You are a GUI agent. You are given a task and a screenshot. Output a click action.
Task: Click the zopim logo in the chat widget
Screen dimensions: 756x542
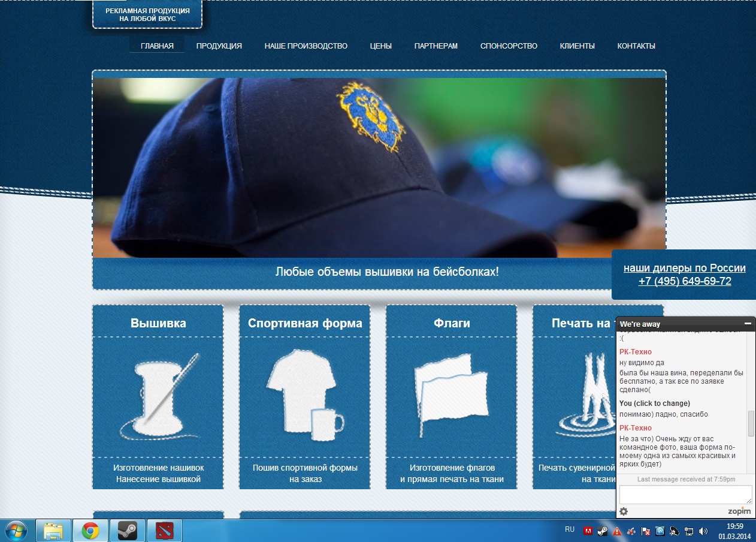(x=739, y=511)
